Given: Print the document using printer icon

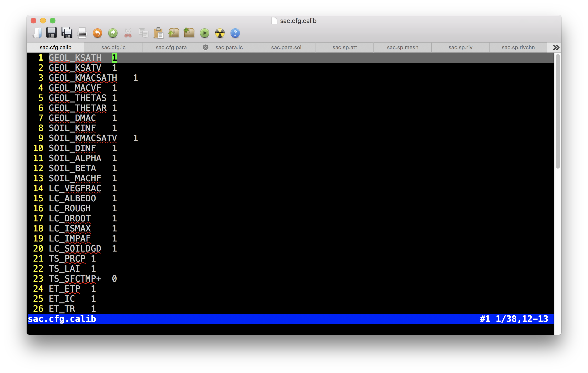Looking at the screenshot, I should tap(82, 33).
